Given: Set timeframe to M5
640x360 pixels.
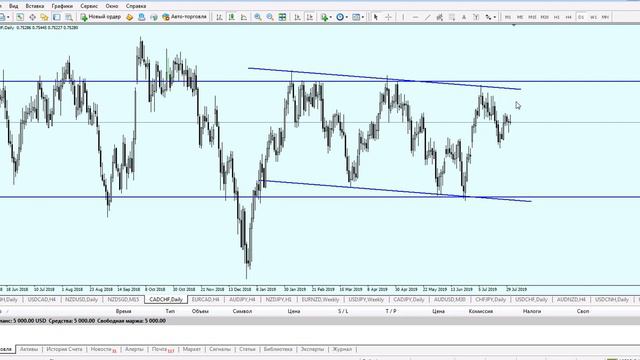Looking at the screenshot, I should pyautogui.click(x=520, y=17).
